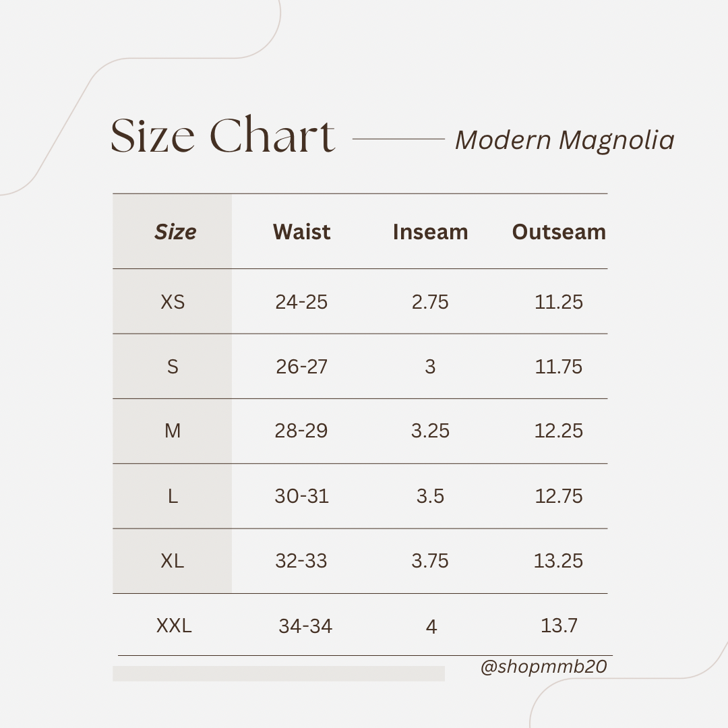
Task: Click the 34-34 waist value
Action: click(305, 626)
